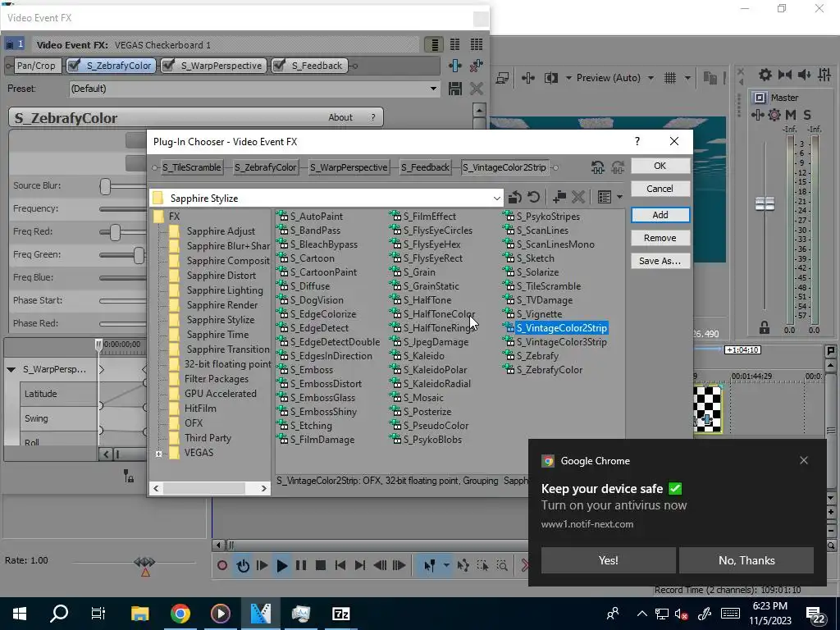This screenshot has height=630, width=840.
Task: Click Video Preview FX icon
Action: [527, 78]
